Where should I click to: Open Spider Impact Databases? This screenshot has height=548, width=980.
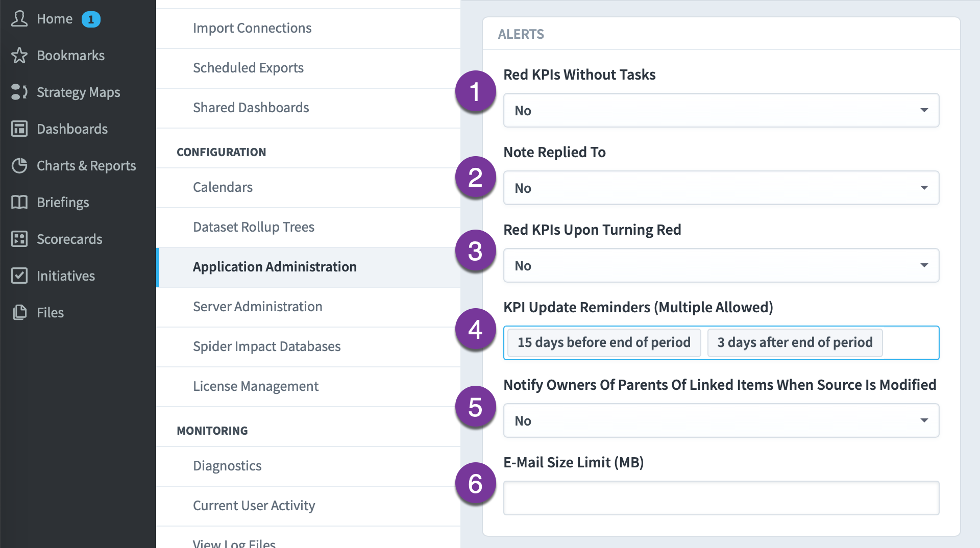coord(308,347)
